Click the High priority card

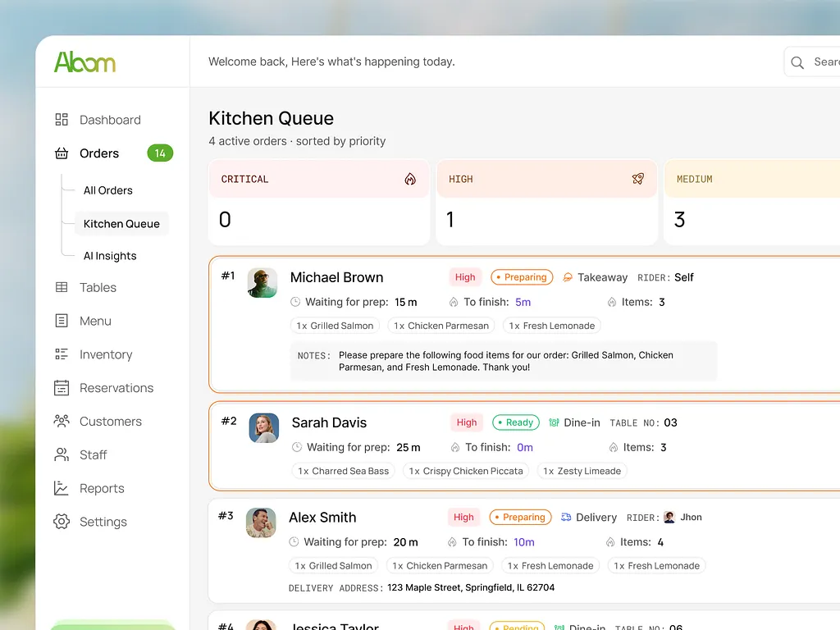[x=546, y=202]
